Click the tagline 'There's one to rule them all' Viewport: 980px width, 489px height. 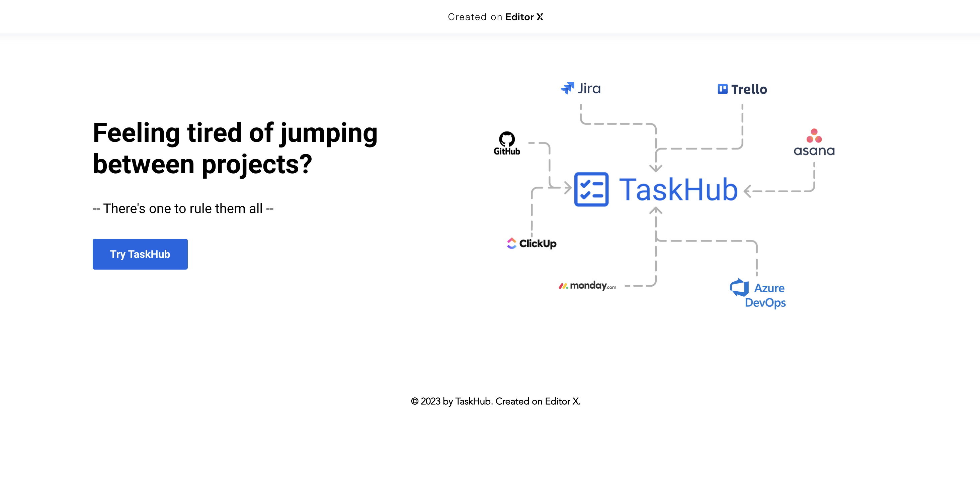tap(183, 208)
